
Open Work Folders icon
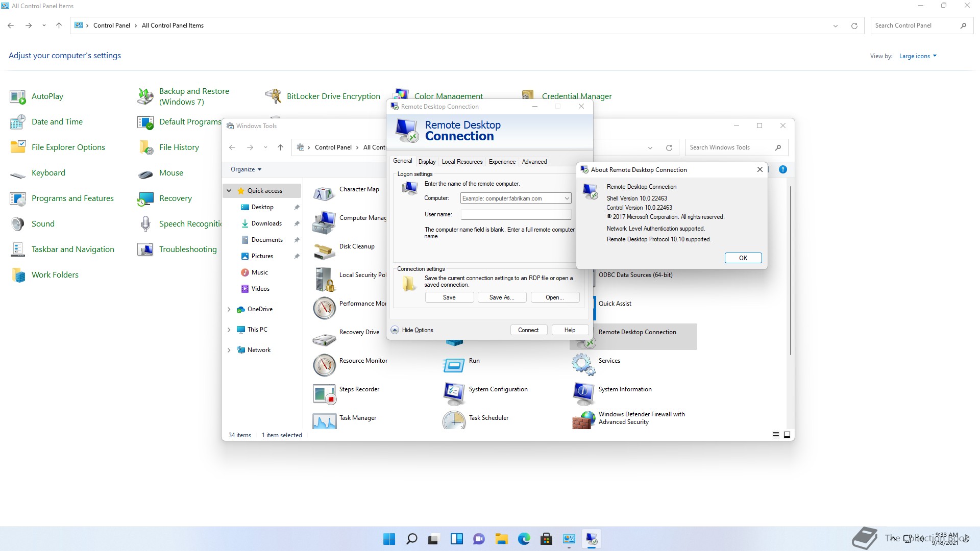coord(18,275)
